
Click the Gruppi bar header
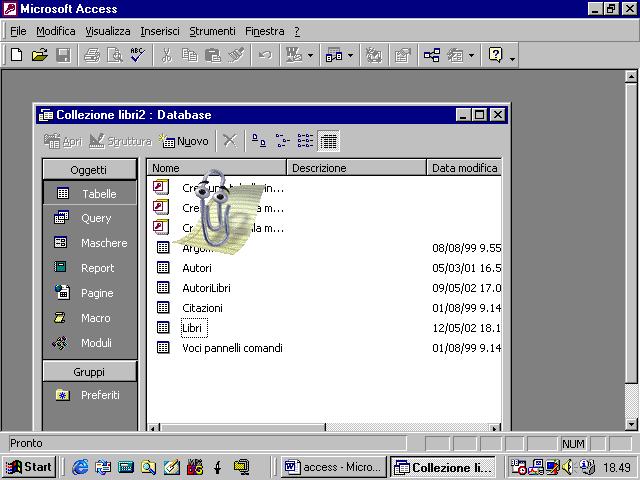[x=89, y=372]
